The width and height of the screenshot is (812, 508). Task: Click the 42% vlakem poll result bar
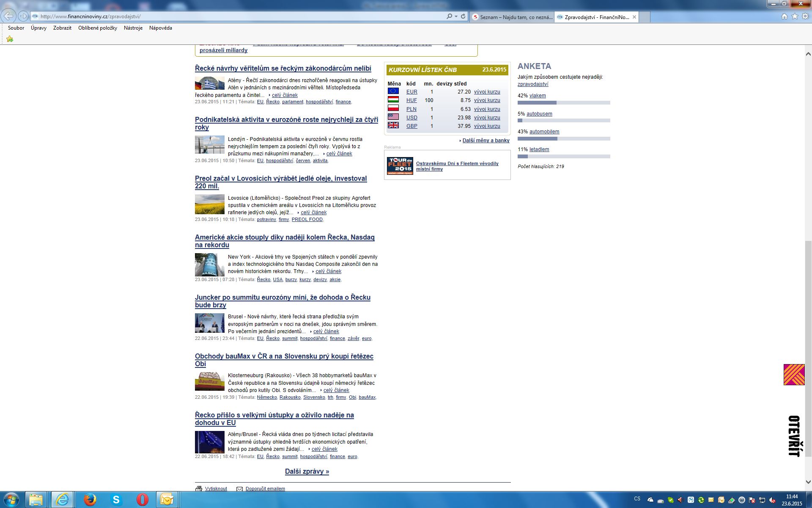click(x=564, y=103)
